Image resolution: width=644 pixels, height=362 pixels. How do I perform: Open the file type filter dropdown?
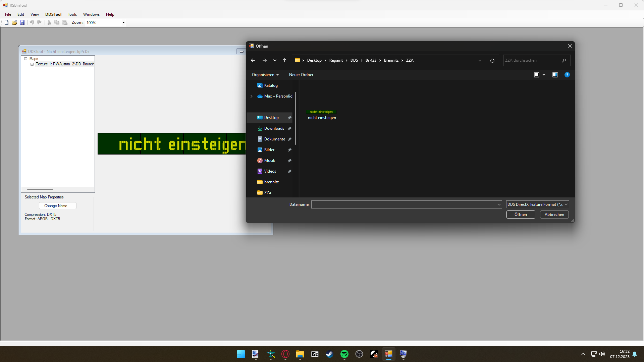[x=537, y=204]
